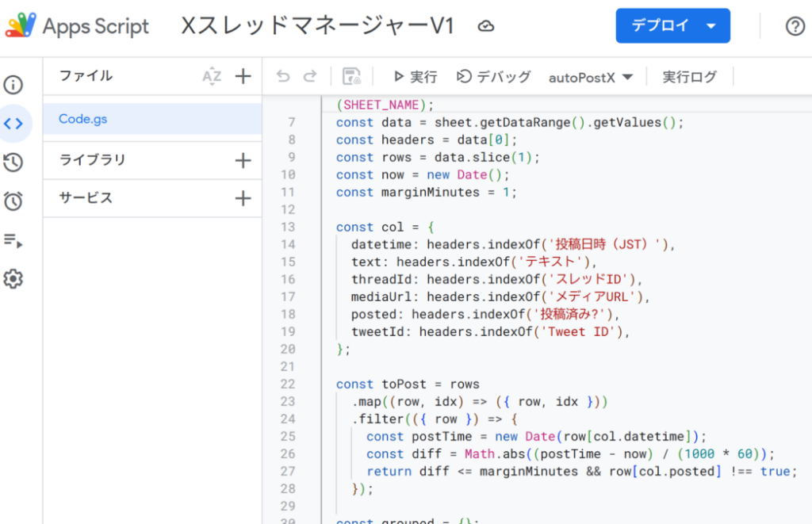
Task: Click the undo arrow in toolbar
Action: tap(283, 77)
